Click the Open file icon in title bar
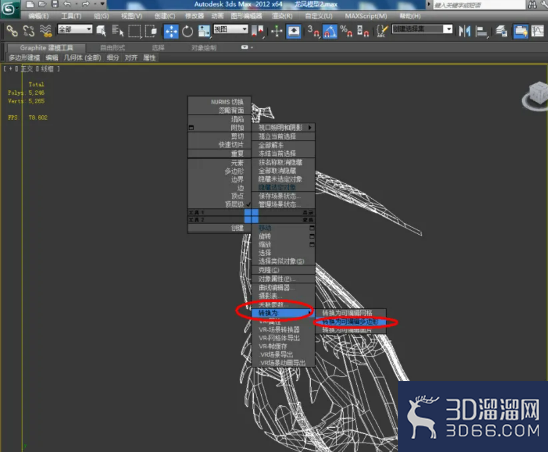 point(42,4)
